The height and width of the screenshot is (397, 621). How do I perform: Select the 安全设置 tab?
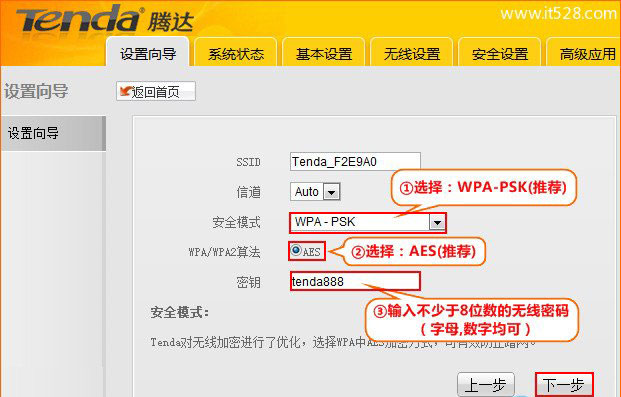click(500, 53)
